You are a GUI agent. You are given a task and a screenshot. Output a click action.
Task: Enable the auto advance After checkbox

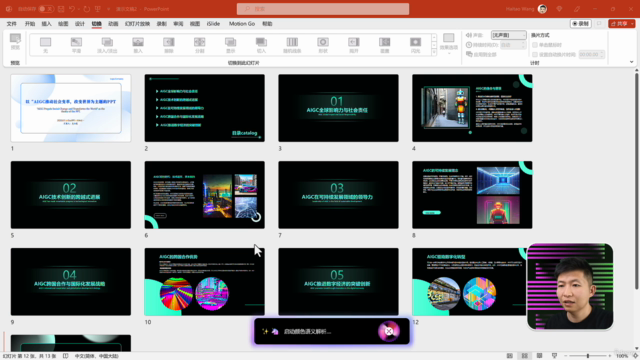(x=535, y=54)
